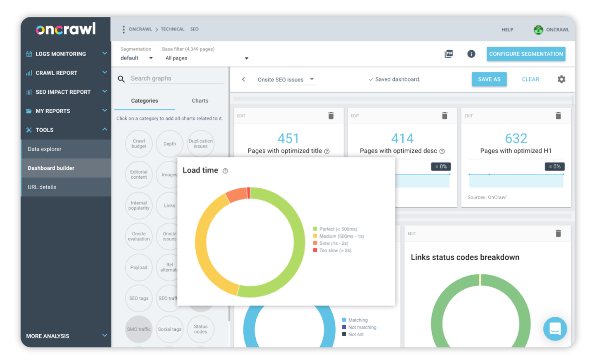Click the Logs Monitoring calendar icon
The width and height of the screenshot is (596, 364).
pyautogui.click(x=29, y=54)
